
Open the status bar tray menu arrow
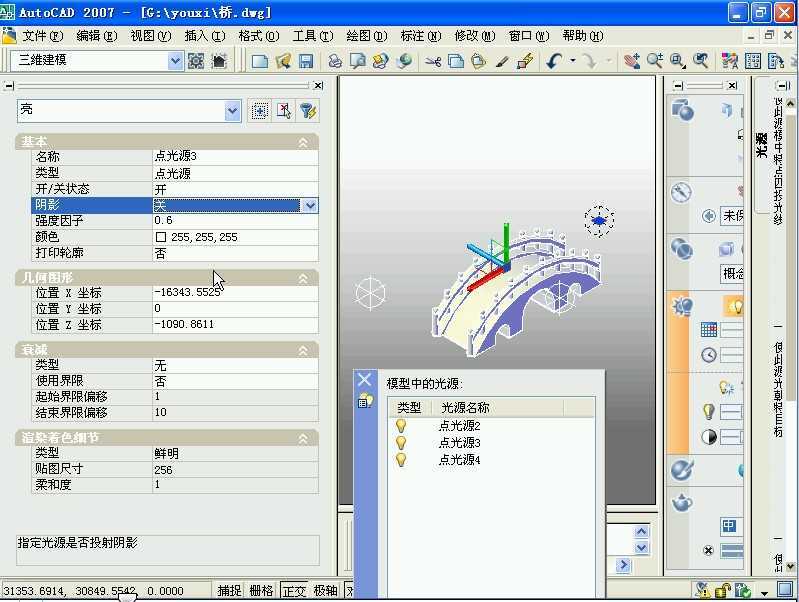(x=764, y=592)
